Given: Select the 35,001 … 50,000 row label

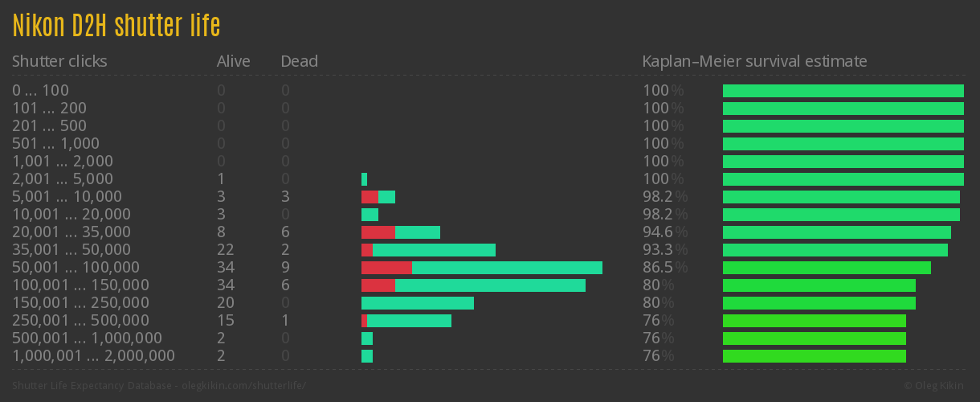Looking at the screenshot, I should click(71, 250).
